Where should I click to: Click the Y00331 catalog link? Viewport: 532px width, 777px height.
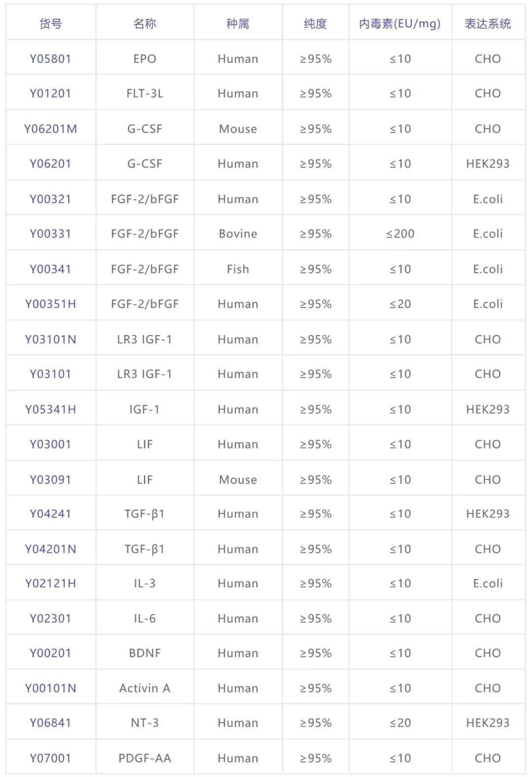click(x=50, y=234)
